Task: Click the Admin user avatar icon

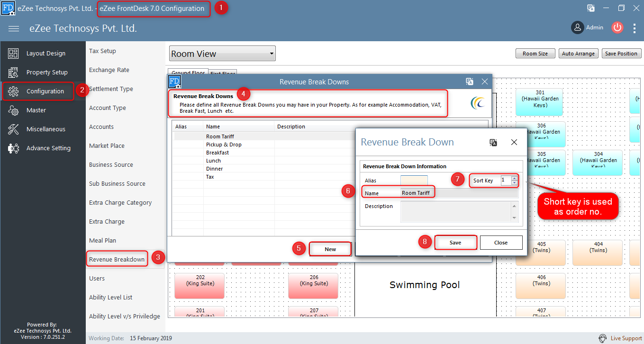Action: [577, 27]
